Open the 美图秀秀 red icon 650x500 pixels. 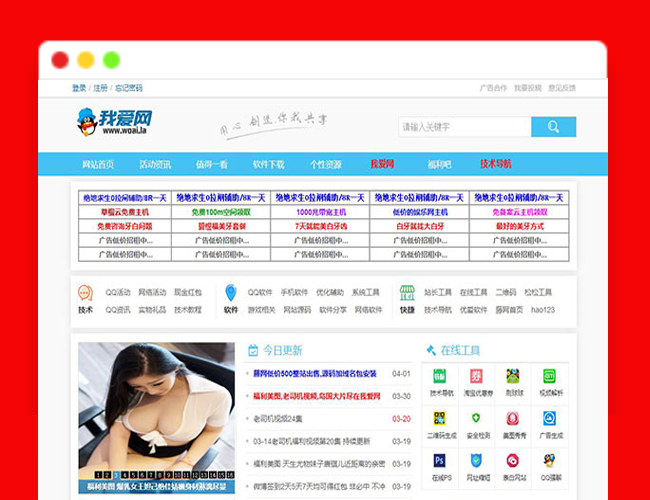(513, 418)
